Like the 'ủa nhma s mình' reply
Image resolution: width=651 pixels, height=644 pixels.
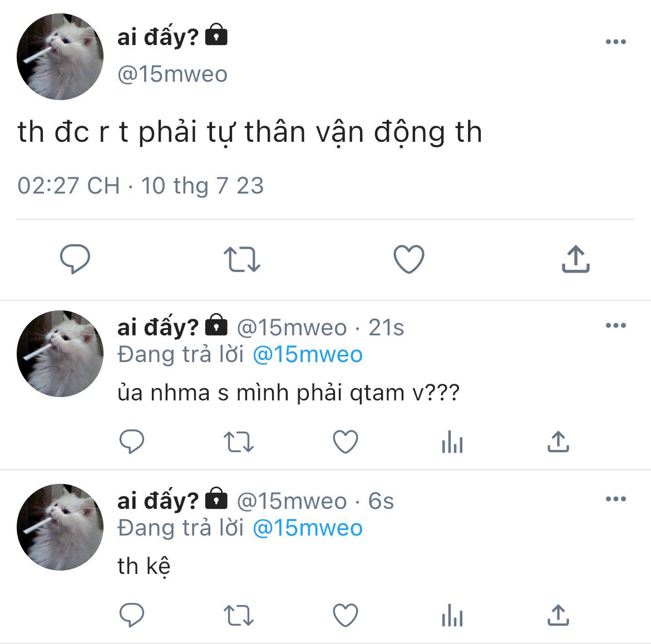coord(346,441)
